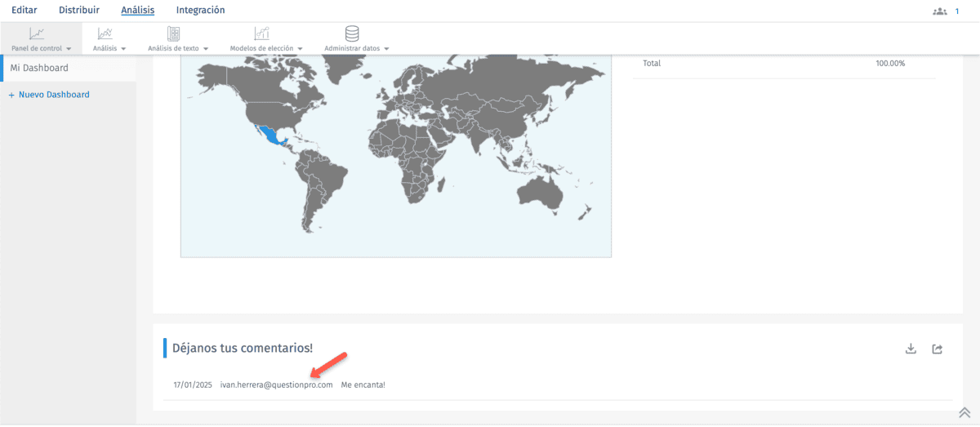
Task: Select Mi Dashboard in the sidebar
Action: [x=69, y=69]
